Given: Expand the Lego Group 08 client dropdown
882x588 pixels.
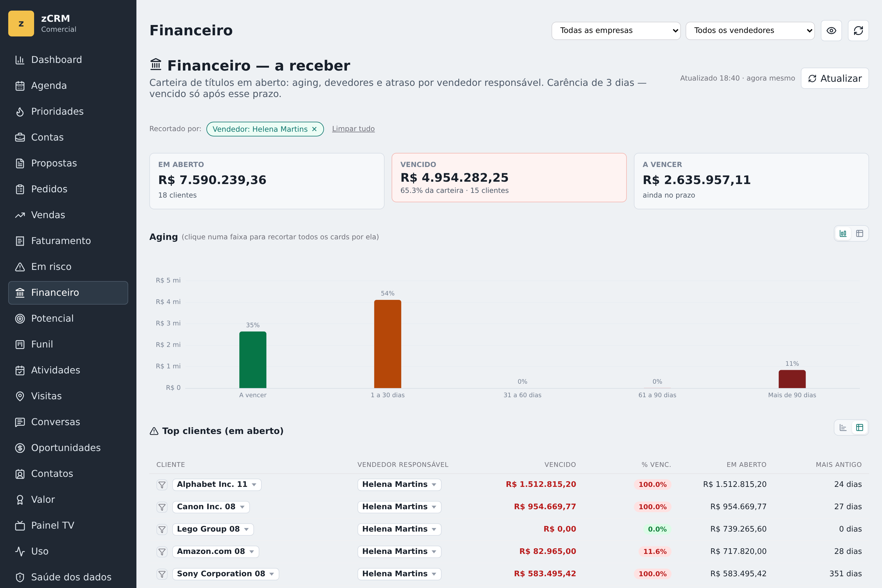Looking at the screenshot, I should [x=213, y=529].
